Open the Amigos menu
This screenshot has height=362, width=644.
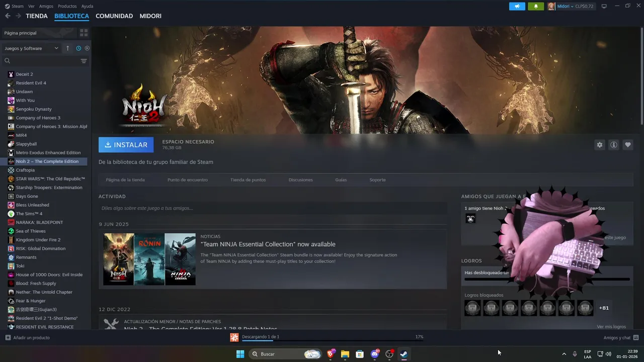pos(46,6)
